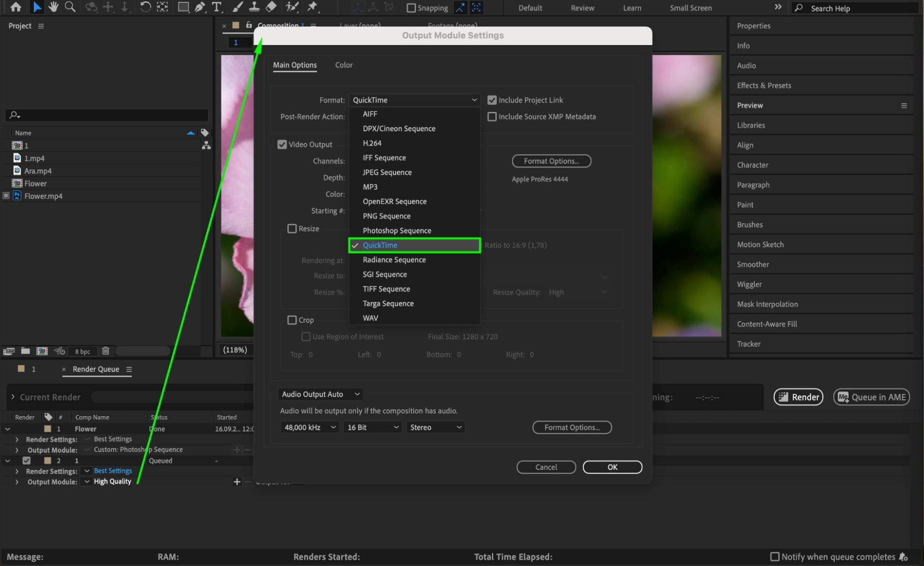Select the Hand tool
Screen dimensions: 924x566
tap(54, 7)
